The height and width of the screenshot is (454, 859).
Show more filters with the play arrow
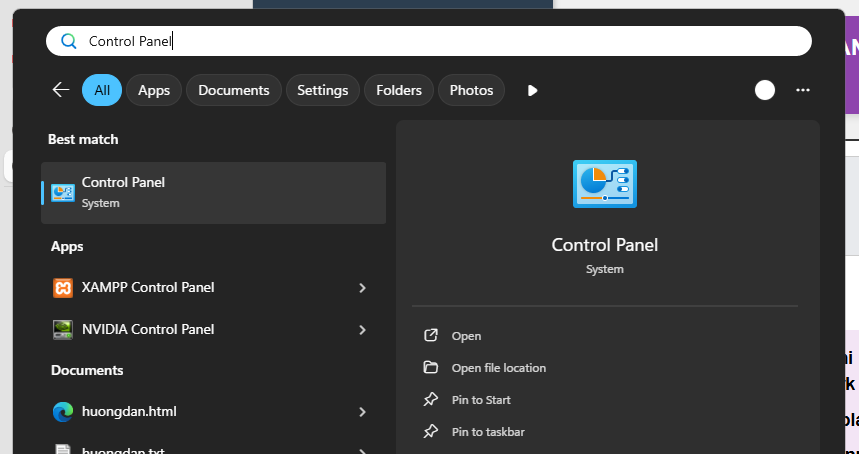pos(532,90)
